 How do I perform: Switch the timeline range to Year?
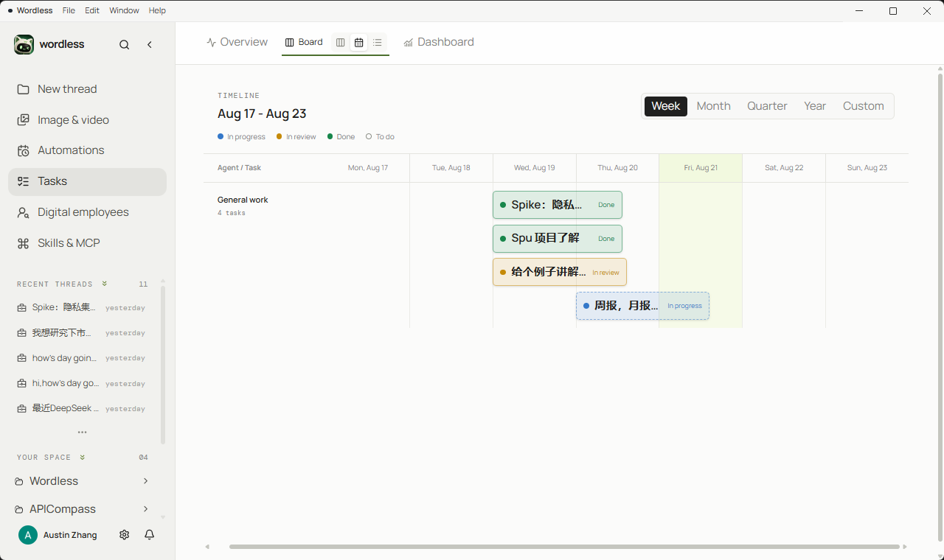(x=815, y=106)
